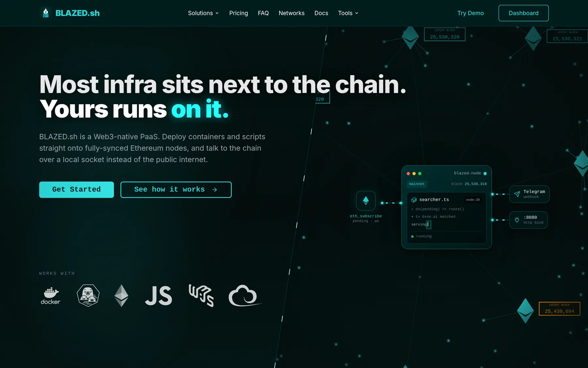The width and height of the screenshot is (588, 368).
Task: Click the yellow window dot in blazed-node card
Action: click(414, 174)
